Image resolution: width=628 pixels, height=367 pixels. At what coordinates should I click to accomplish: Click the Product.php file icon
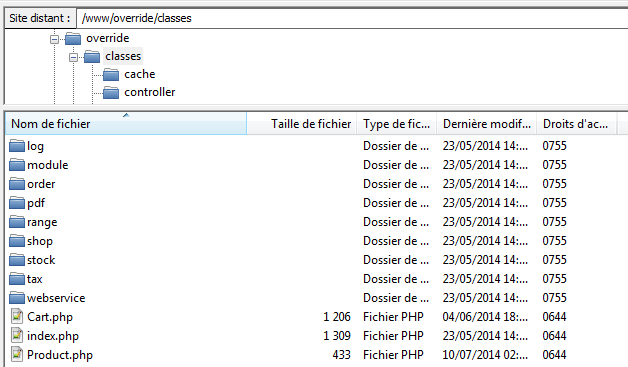[17, 355]
